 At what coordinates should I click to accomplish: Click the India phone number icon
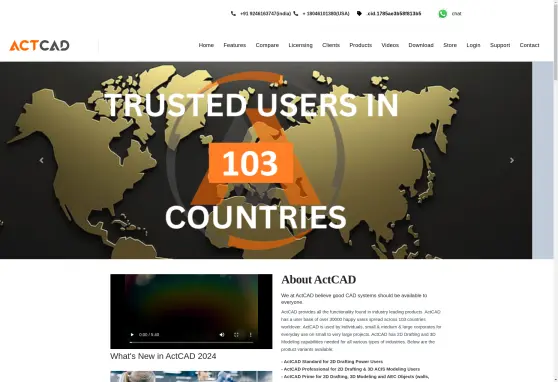point(233,14)
